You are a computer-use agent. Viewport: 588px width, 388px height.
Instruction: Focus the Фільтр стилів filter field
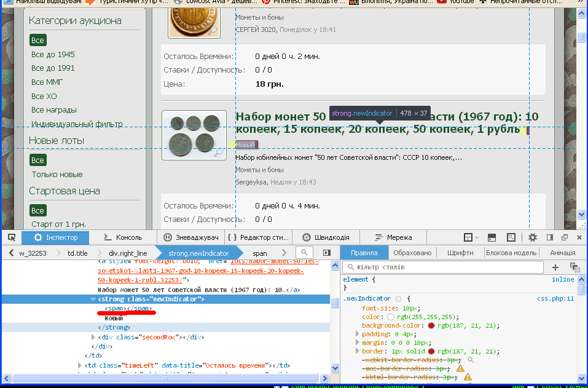click(x=443, y=267)
